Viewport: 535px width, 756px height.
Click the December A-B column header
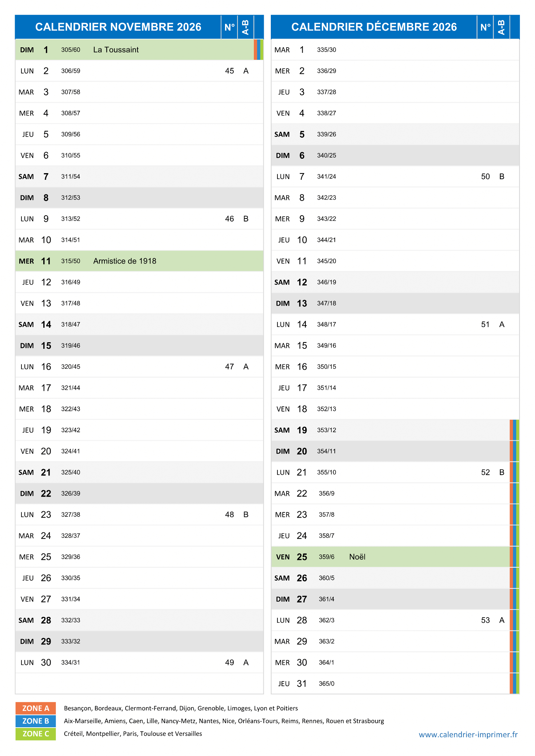pos(501,27)
